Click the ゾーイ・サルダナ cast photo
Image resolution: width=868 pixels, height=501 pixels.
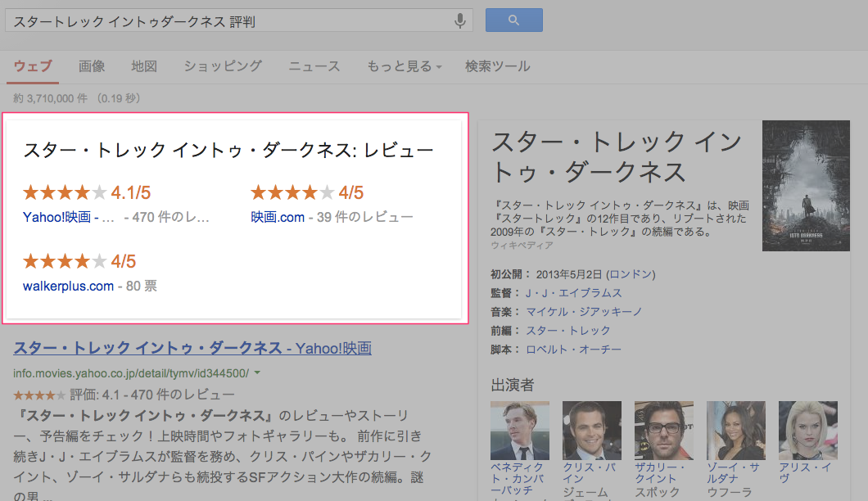point(735,430)
